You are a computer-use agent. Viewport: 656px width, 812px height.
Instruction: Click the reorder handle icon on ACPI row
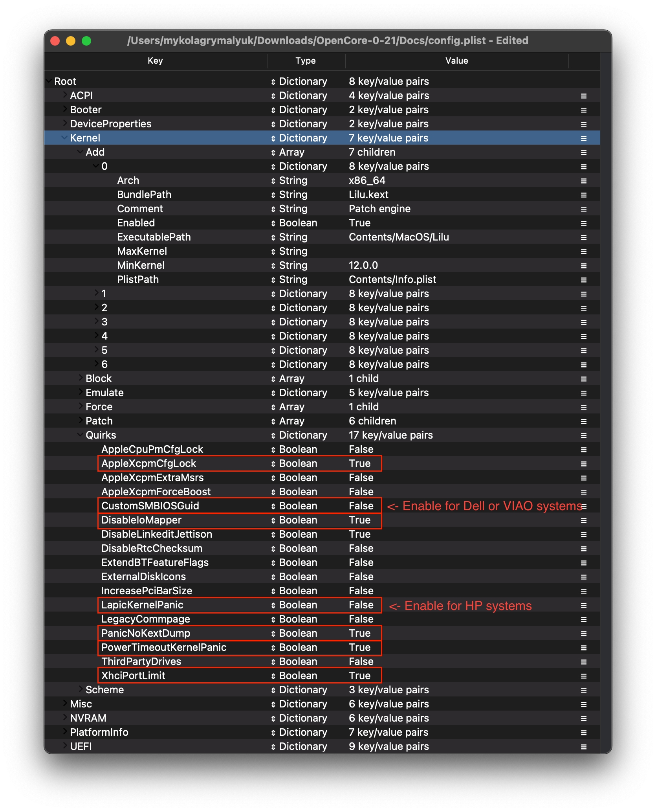point(584,96)
